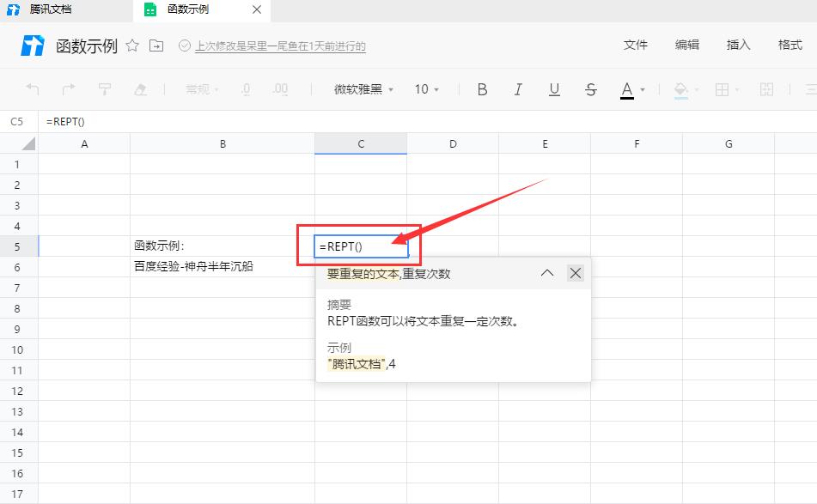Click the Clear Format eraser icon

(x=140, y=89)
